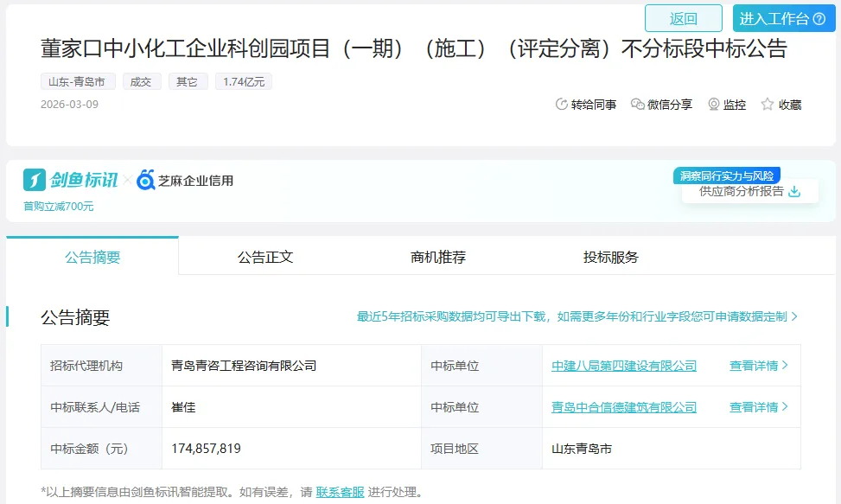Click the help icon beside 进入工作台
Image resolution: width=841 pixels, height=504 pixels.
click(819, 19)
